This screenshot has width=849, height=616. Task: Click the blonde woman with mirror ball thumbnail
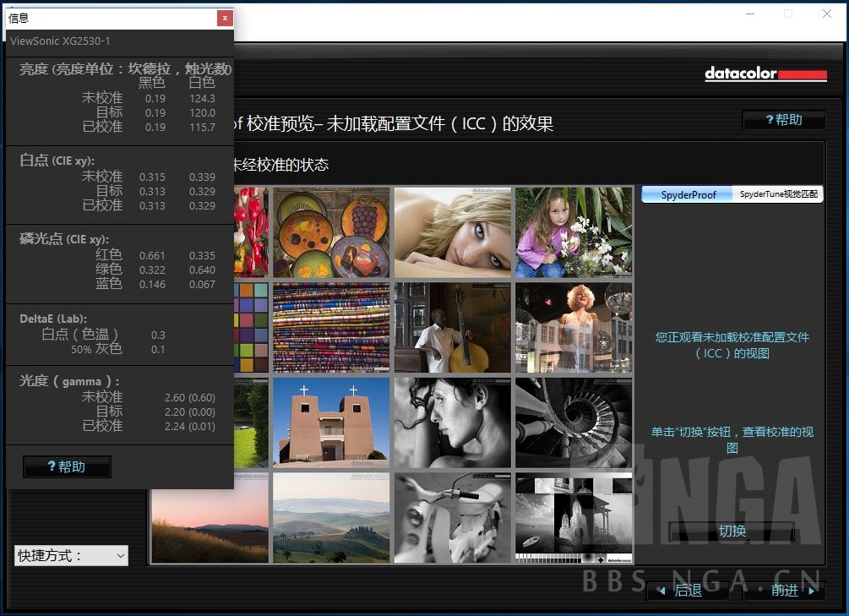(x=573, y=328)
